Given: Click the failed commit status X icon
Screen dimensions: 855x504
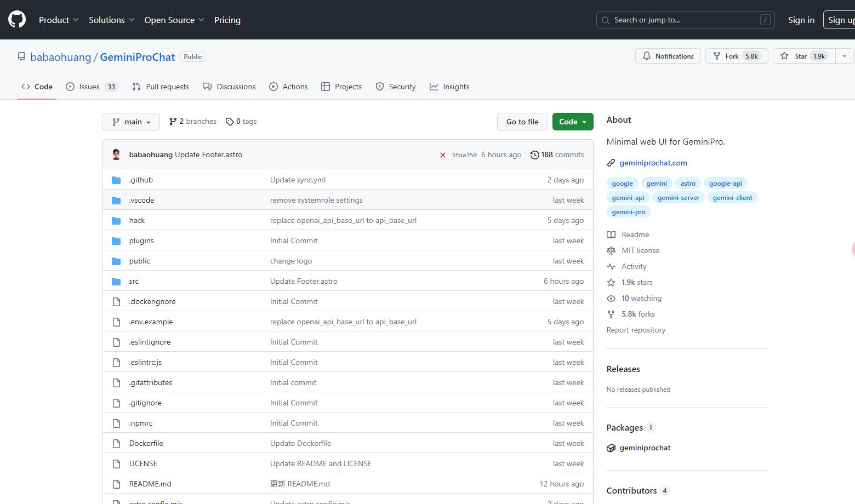Looking at the screenshot, I should coord(442,155).
